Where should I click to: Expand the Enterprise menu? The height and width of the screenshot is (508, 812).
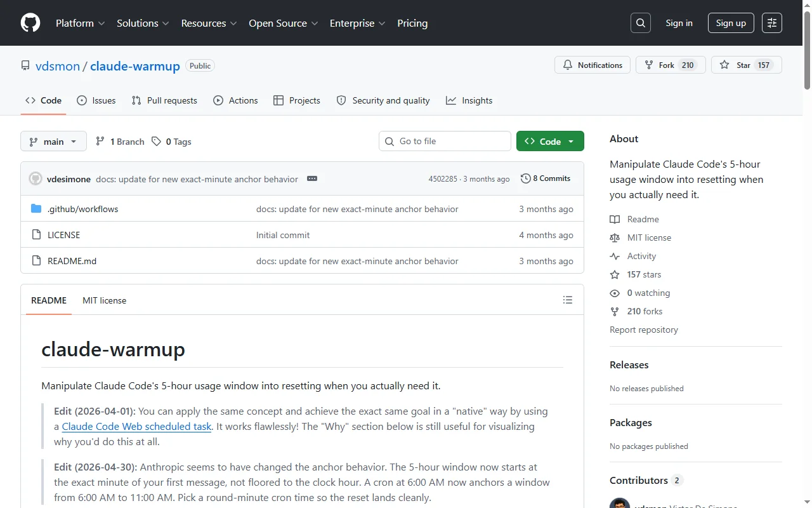[357, 23]
